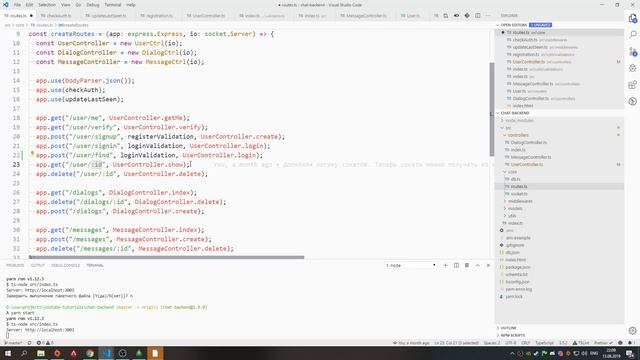Click the TSLint warning status item
640x360 pixels.
(581, 343)
